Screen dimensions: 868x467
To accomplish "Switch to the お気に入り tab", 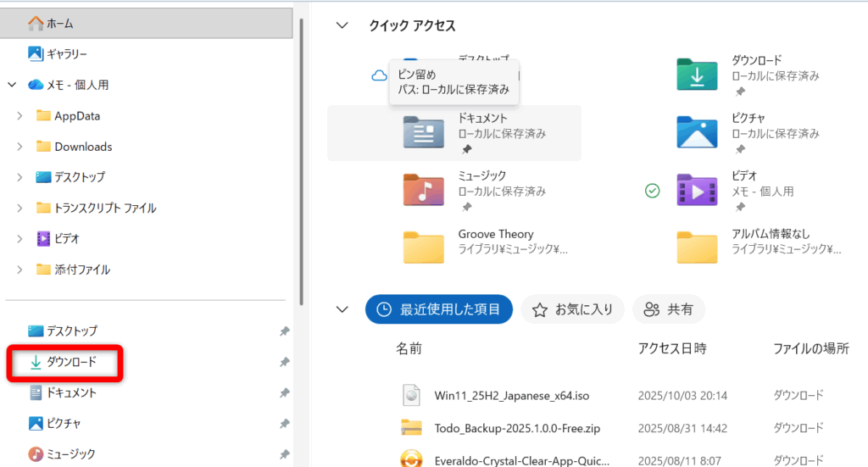I will pos(572,309).
